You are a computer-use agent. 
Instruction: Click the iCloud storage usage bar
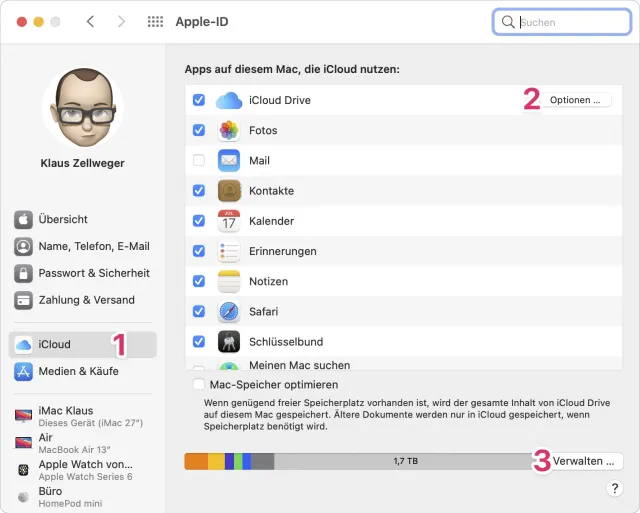click(405, 461)
